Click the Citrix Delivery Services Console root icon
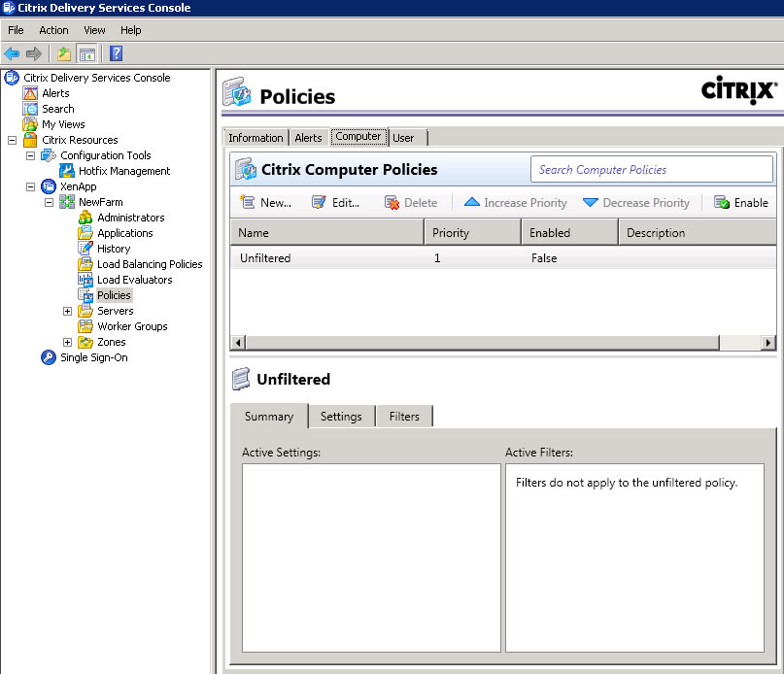This screenshot has height=674, width=784. point(12,78)
